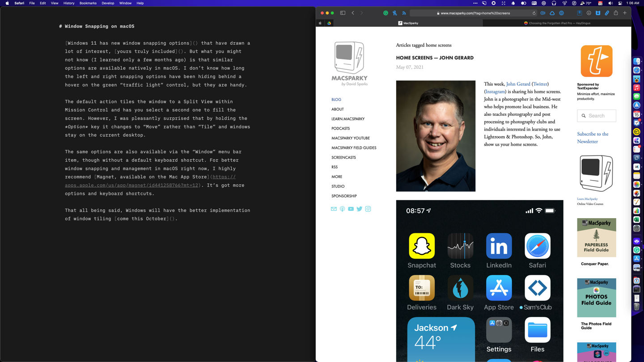Select the MacSparky tab

(408, 23)
